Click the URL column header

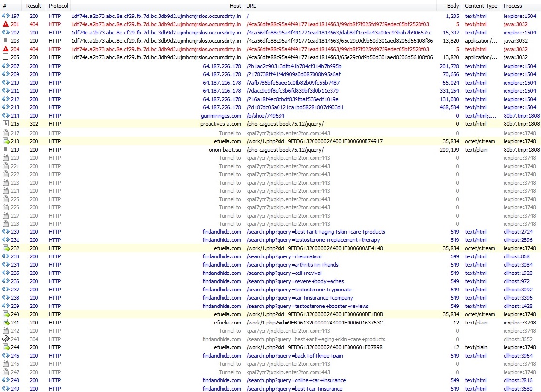point(251,6)
